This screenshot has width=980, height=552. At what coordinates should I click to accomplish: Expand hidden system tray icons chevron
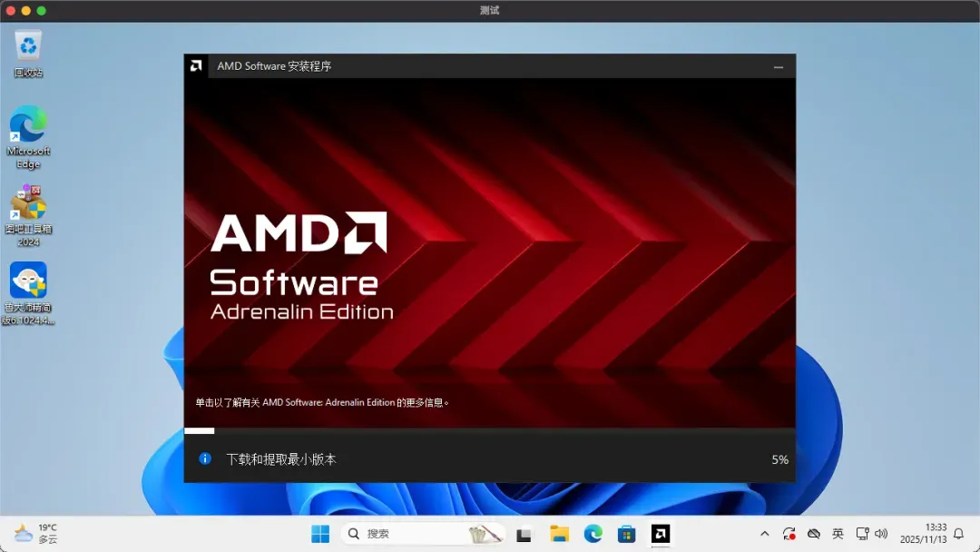pos(764,534)
